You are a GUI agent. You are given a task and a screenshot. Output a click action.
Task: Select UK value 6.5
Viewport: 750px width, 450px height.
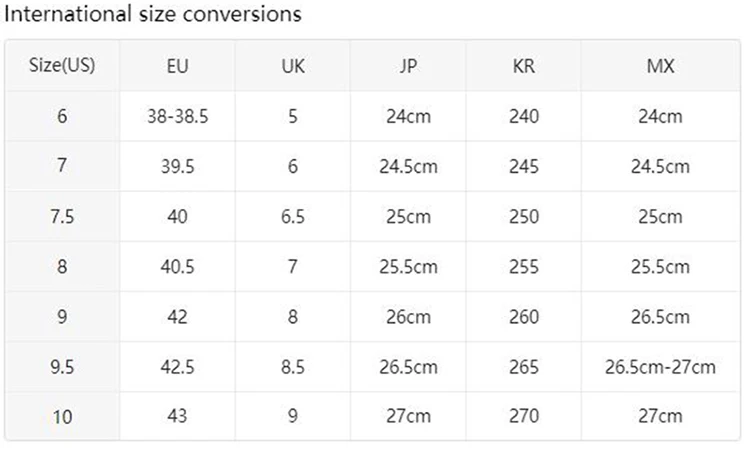coord(293,217)
